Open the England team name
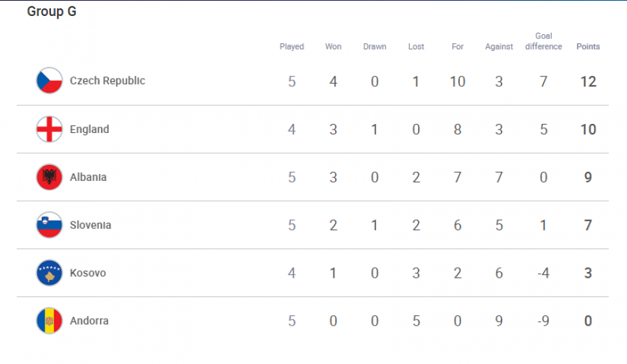The image size is (627, 364). (89, 129)
